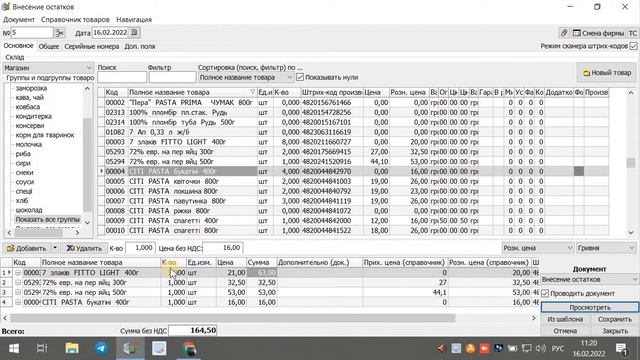Click the volume icon in system tray
Screen dimensions: 640x360
[540, 349]
